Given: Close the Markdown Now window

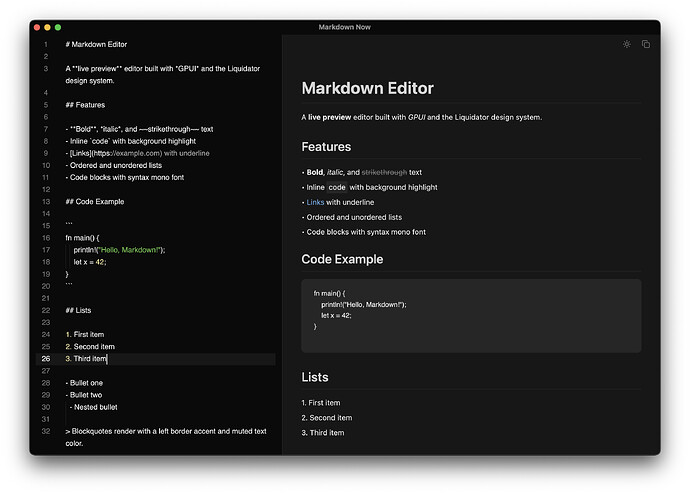Looking at the screenshot, I should [x=37, y=27].
